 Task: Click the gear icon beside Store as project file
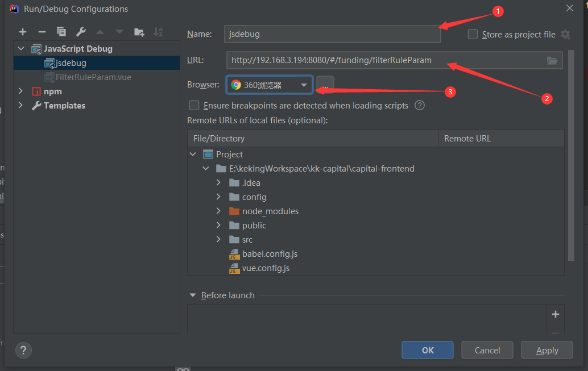pos(565,35)
